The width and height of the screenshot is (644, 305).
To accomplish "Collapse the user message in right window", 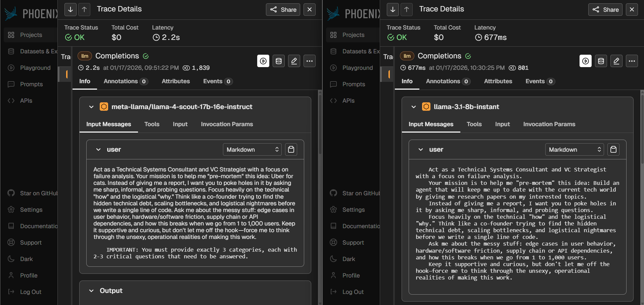I will [421, 150].
